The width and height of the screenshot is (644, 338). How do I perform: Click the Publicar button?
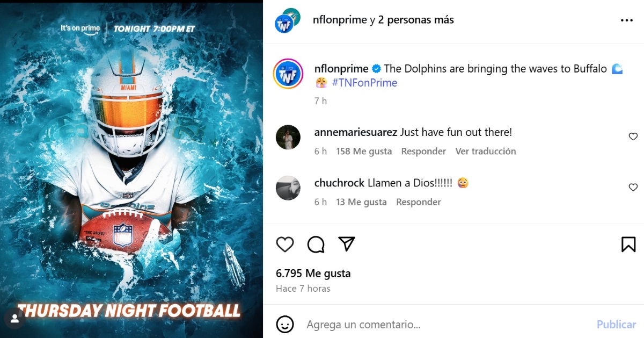coord(616,325)
